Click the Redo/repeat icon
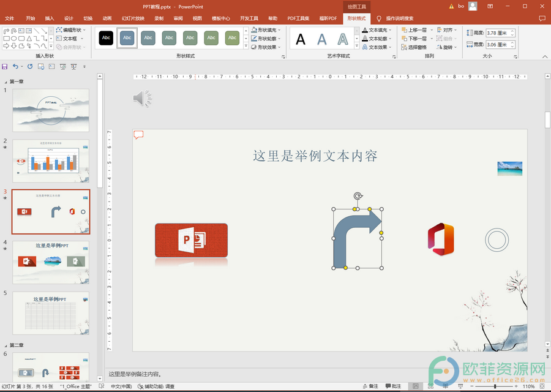Viewport: 551px width, 392px height. pos(30,66)
